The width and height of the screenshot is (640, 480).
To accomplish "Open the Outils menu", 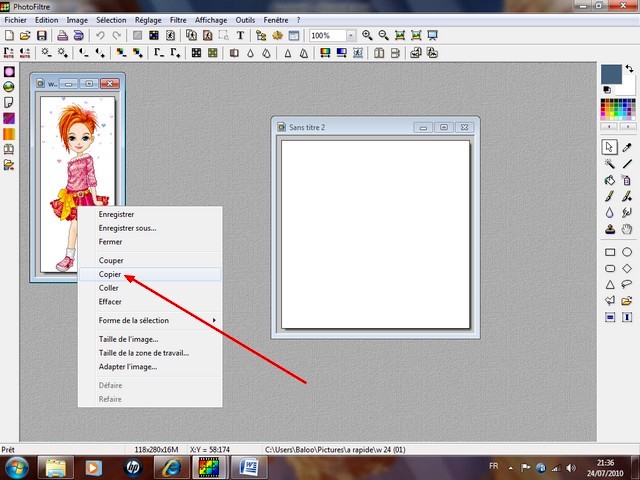I will (x=245, y=20).
